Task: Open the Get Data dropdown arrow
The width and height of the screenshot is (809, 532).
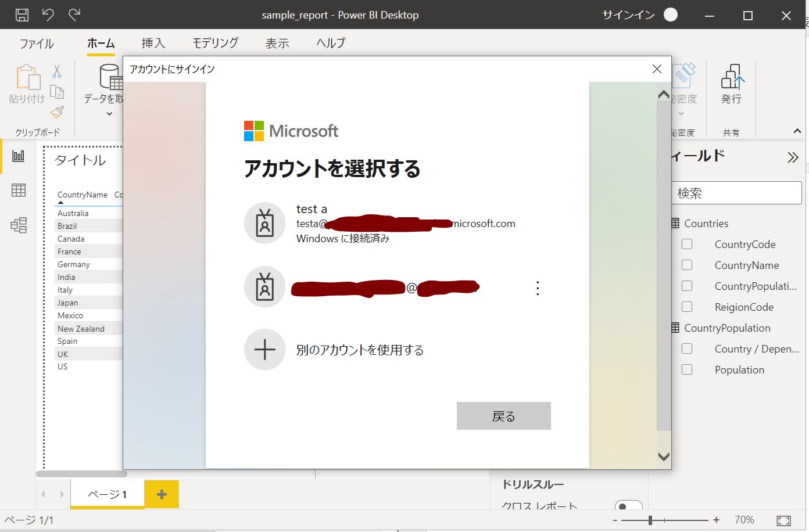Action: tap(109, 114)
